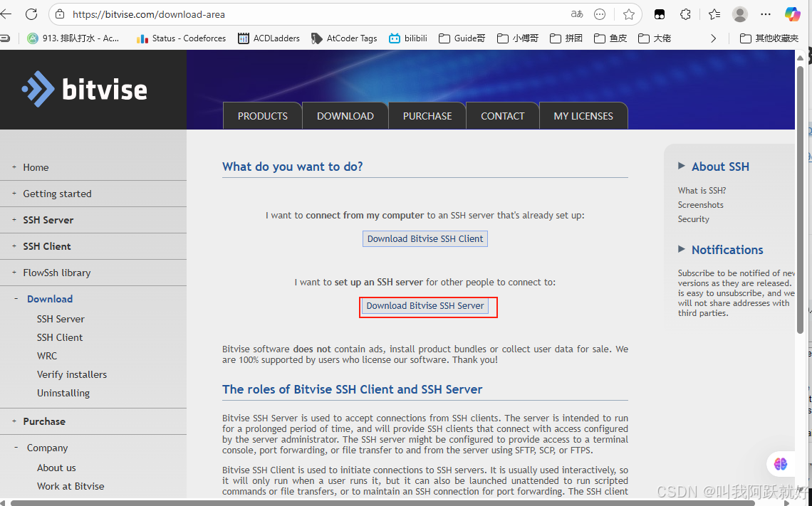Click Download Bitvise SSH Client button
The height and width of the screenshot is (506, 812).
[x=425, y=239]
